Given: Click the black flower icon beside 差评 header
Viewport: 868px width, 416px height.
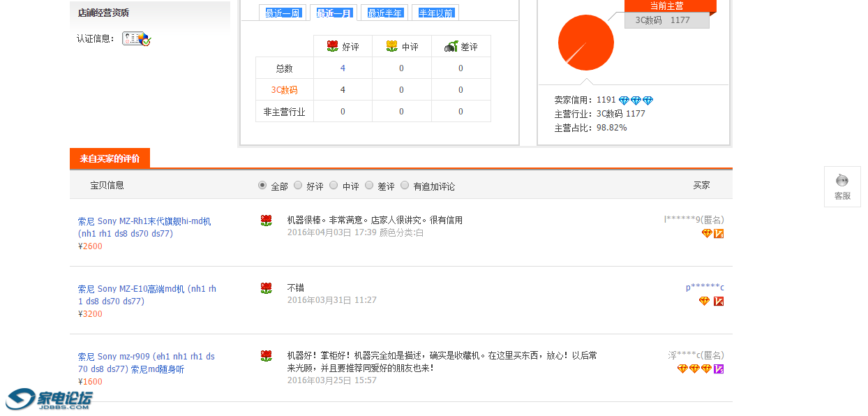Looking at the screenshot, I should [x=451, y=47].
